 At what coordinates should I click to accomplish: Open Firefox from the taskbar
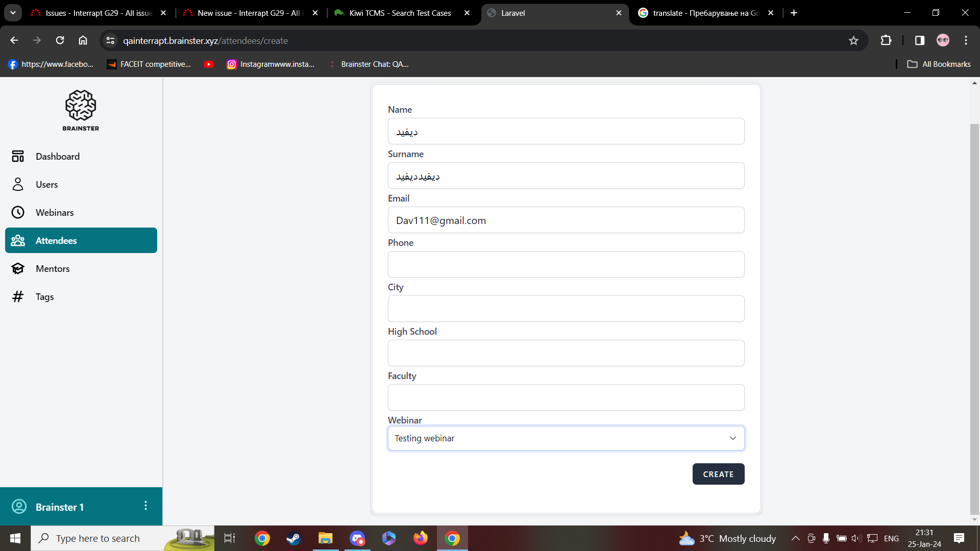tap(420, 538)
